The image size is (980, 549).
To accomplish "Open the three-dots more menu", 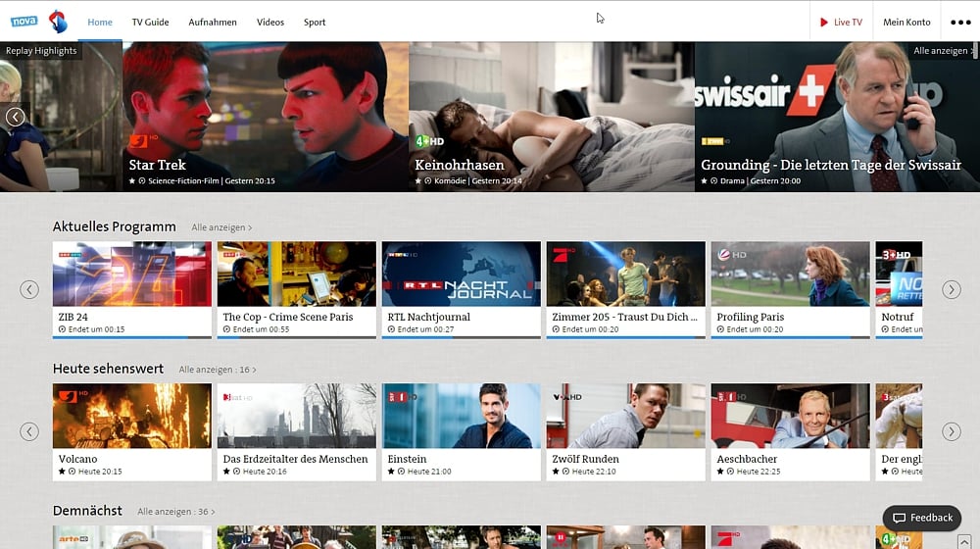I will pyautogui.click(x=960, y=22).
